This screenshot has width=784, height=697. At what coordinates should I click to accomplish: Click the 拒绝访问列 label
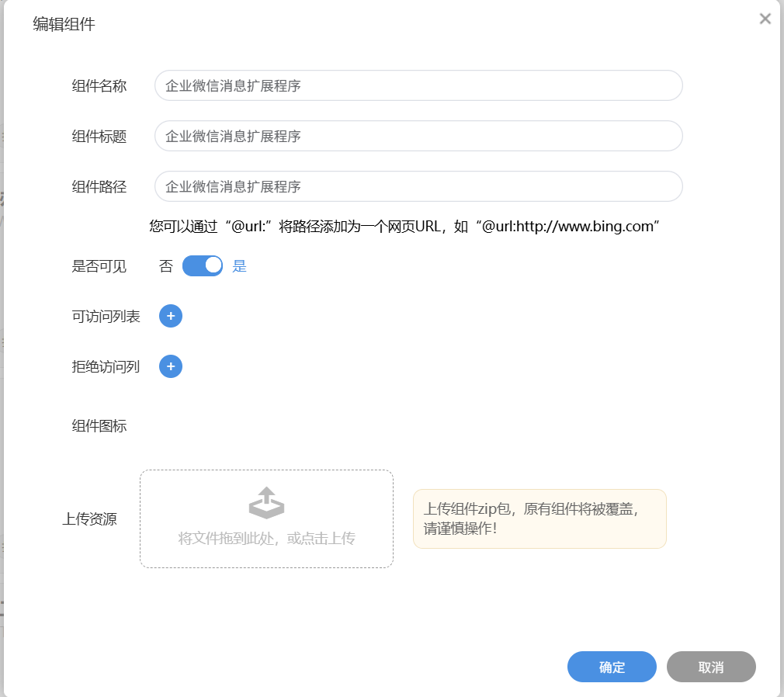coord(106,367)
